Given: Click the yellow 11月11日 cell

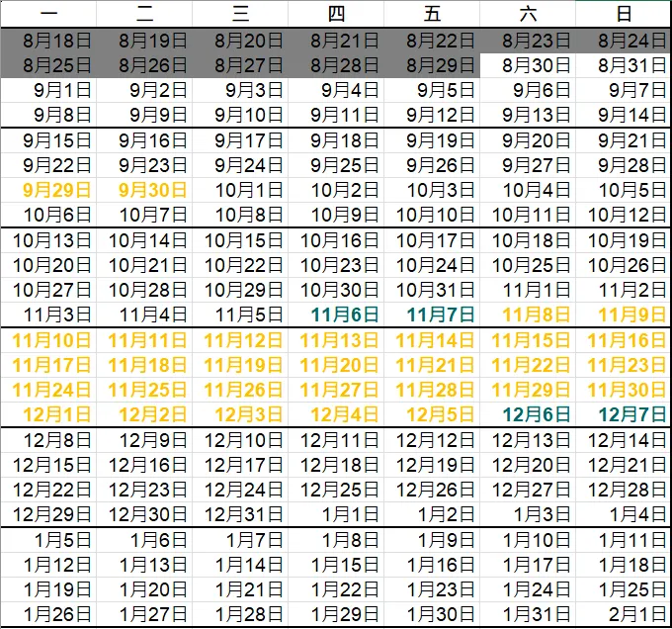Looking at the screenshot, I should tap(144, 341).
